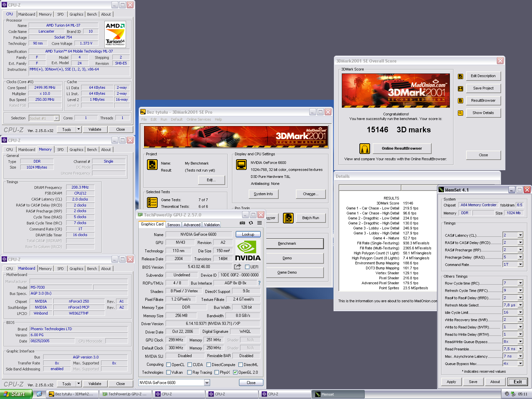Click the Edit Description icon in 3DMark score

coord(461,76)
